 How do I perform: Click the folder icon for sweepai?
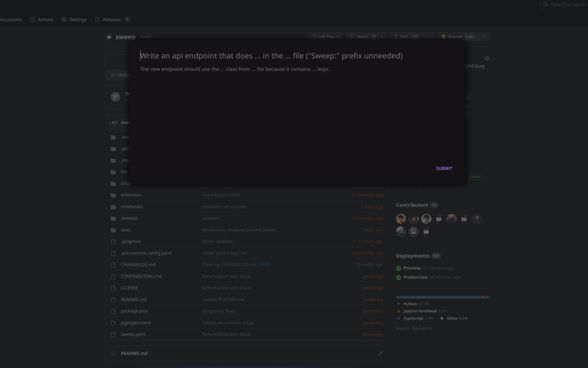coord(113,218)
